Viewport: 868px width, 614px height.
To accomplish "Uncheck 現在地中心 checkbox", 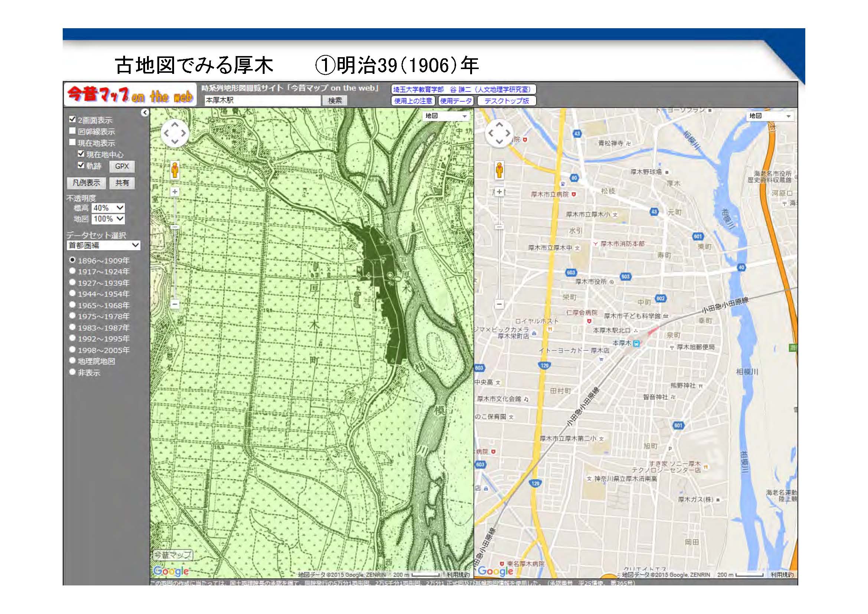I will [x=81, y=154].
